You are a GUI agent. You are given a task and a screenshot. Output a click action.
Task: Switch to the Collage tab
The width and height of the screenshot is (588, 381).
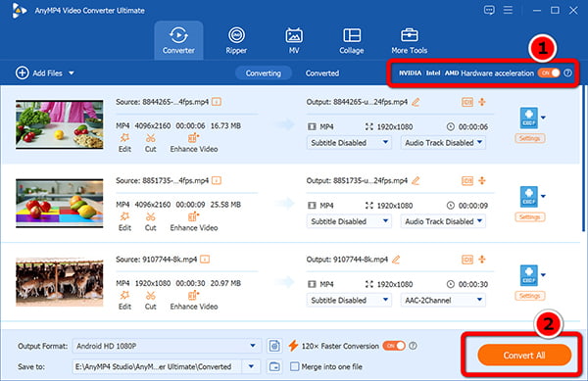352,40
